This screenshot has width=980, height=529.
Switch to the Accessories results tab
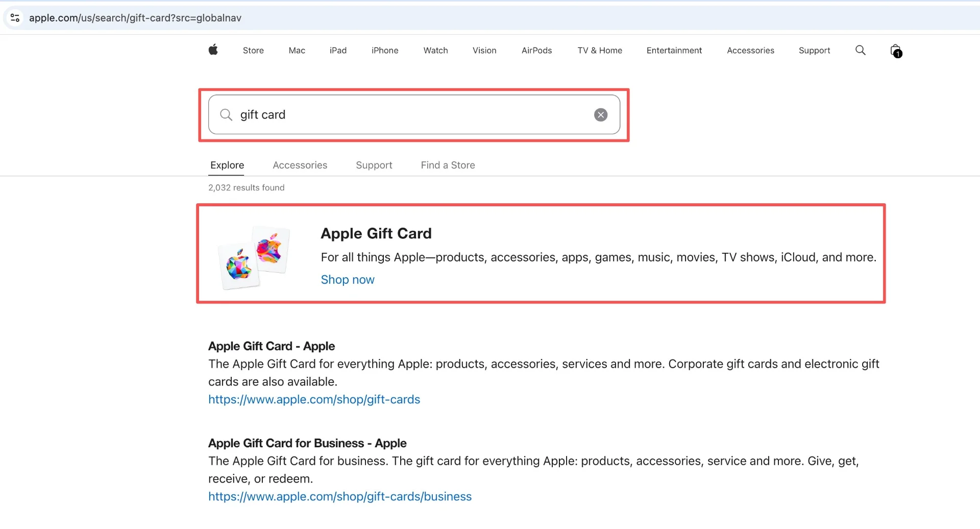point(300,165)
